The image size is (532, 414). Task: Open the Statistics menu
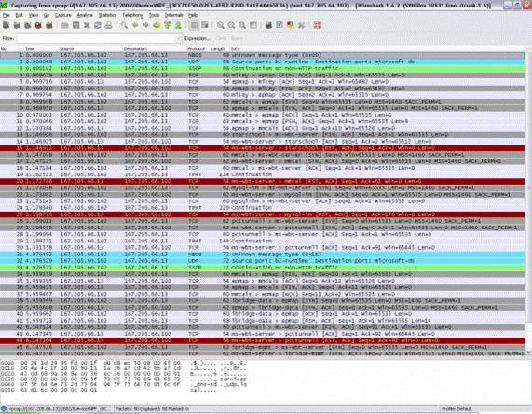(107, 15)
